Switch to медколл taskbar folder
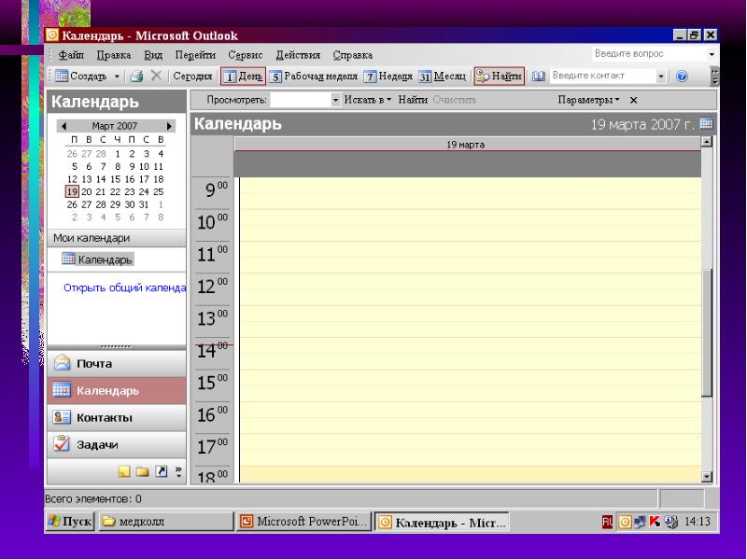 (x=166, y=522)
